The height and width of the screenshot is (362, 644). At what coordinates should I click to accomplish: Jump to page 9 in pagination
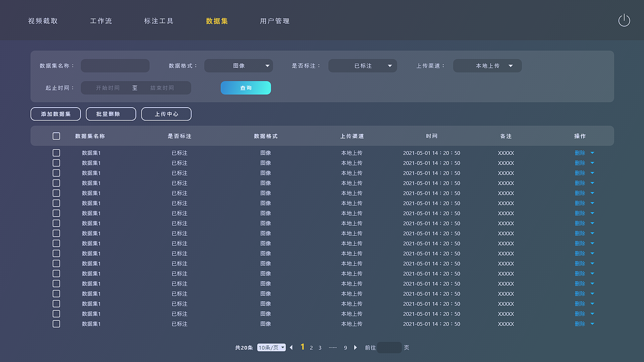click(345, 347)
